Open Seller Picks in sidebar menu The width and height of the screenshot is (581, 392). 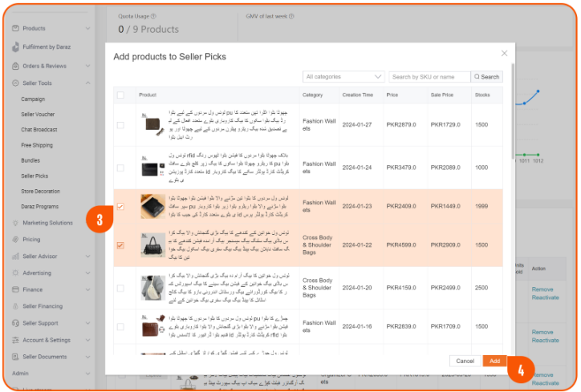[x=35, y=176]
